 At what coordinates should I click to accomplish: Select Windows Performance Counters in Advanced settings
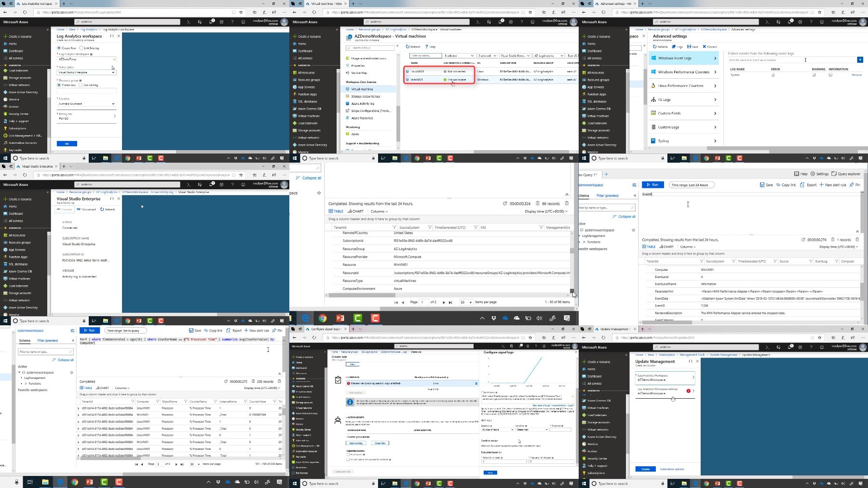684,72
